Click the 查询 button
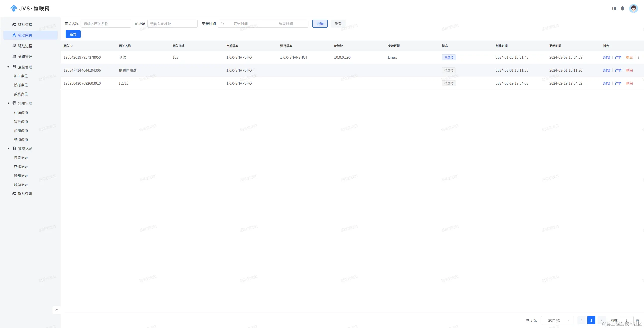 pos(320,24)
